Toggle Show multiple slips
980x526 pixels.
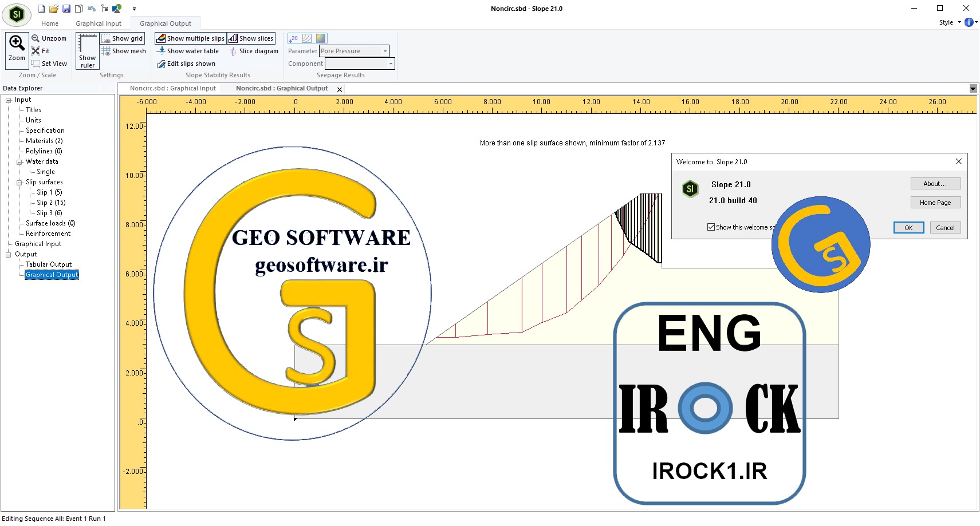[x=191, y=38]
